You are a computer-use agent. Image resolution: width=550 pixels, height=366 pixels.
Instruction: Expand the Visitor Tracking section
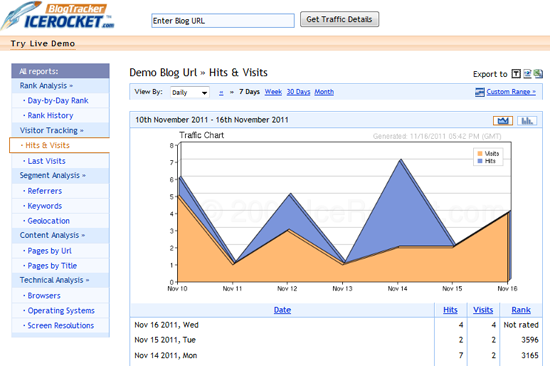[x=52, y=131]
